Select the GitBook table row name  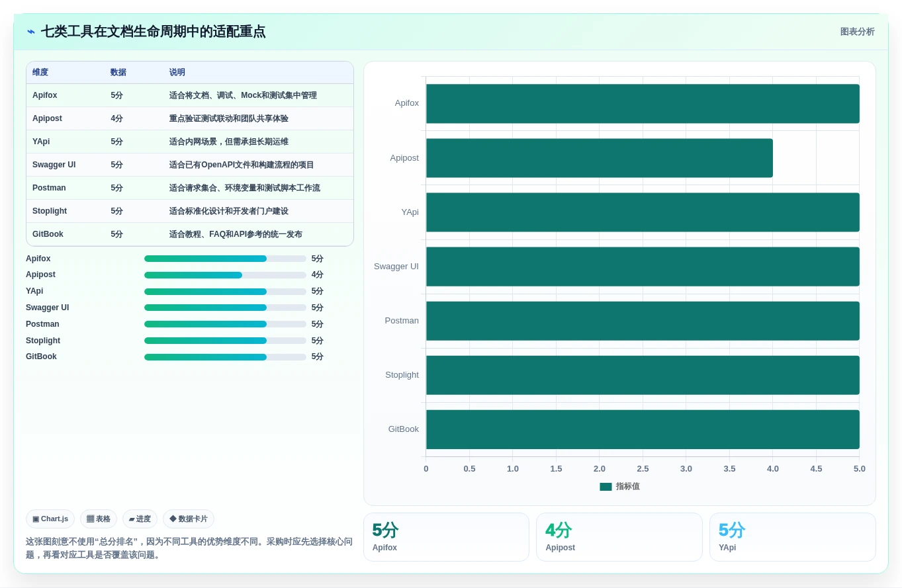(48, 234)
